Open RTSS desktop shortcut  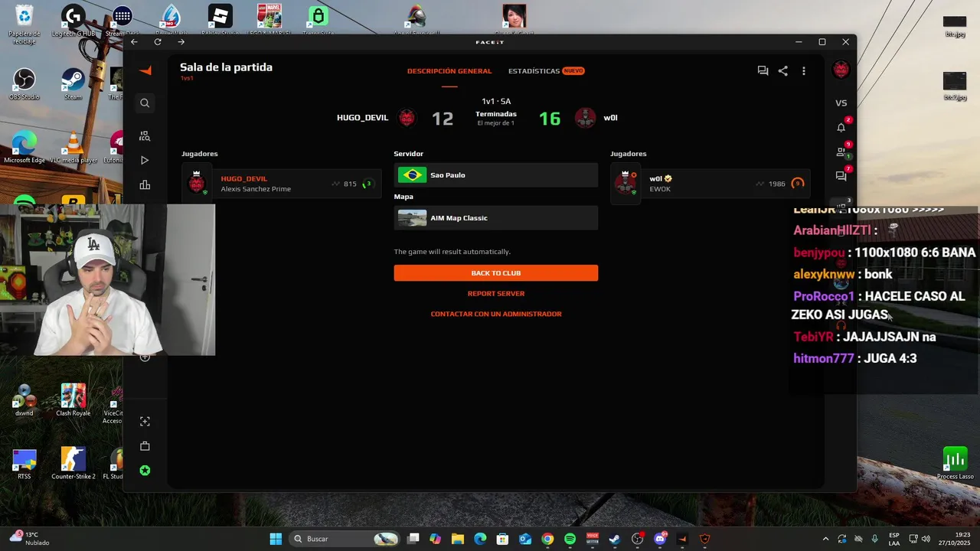coord(24,464)
